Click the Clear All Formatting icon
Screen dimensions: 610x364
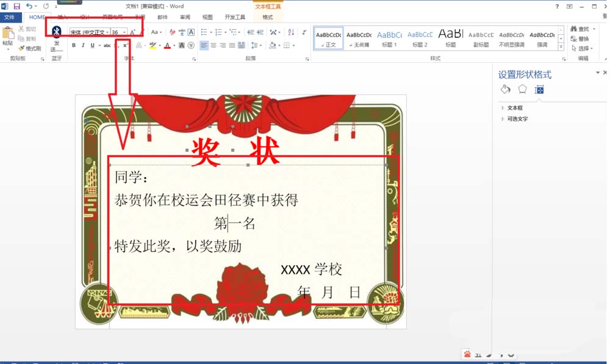pyautogui.click(x=172, y=32)
